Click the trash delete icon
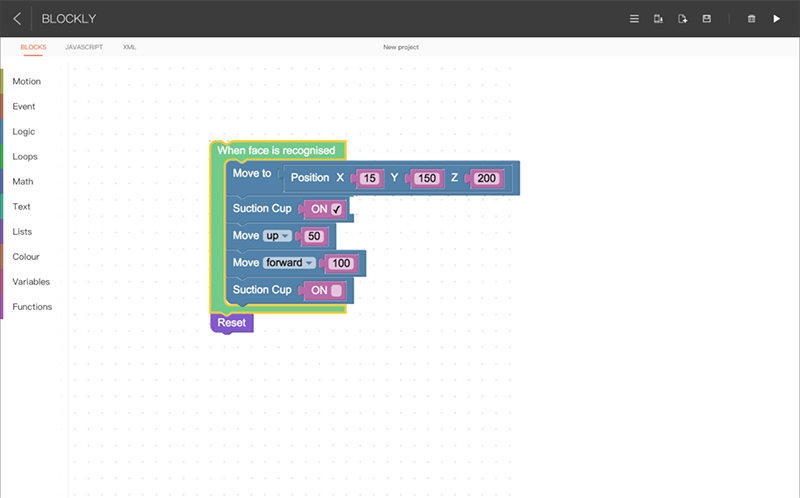This screenshot has width=800, height=498. (x=751, y=19)
